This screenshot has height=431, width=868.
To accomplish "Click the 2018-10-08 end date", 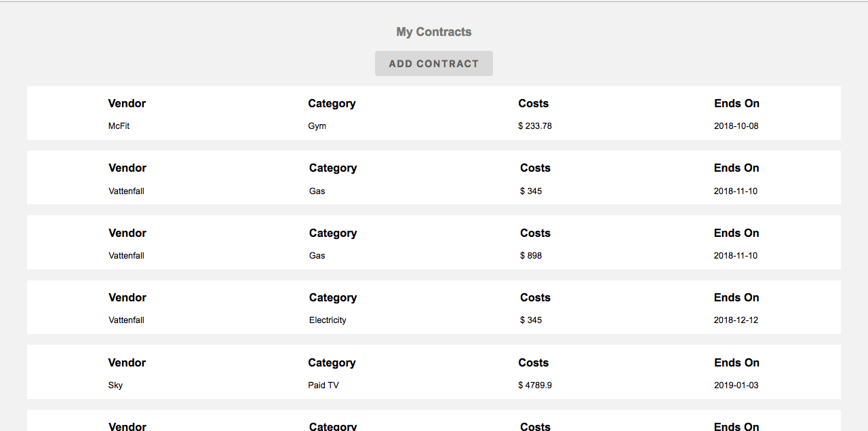I will pos(736,126).
